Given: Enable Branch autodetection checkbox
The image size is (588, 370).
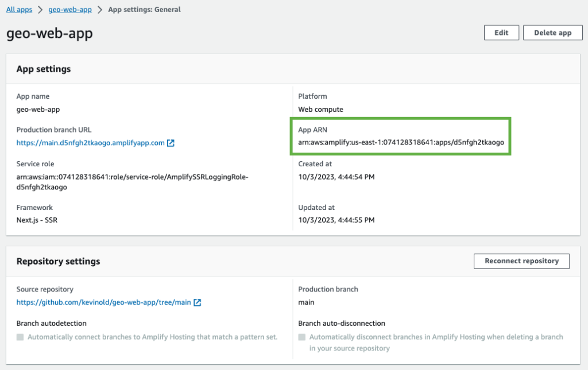Looking at the screenshot, I should coord(20,337).
